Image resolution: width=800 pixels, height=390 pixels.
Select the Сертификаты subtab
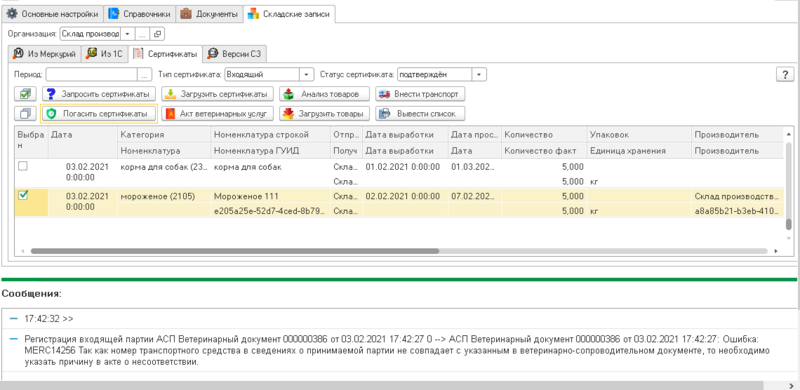pos(165,54)
